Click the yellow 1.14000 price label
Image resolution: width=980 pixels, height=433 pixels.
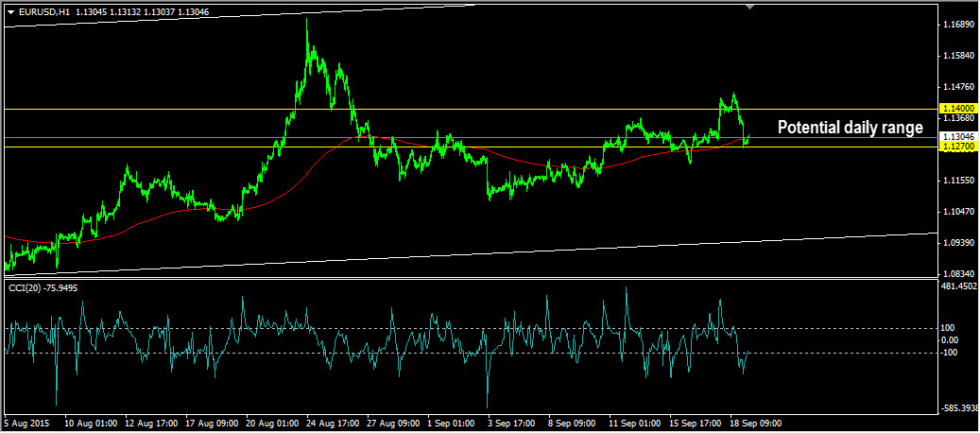coord(957,109)
